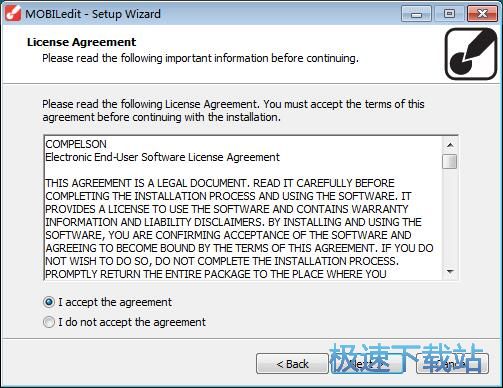This screenshot has height=388, width=503.
Task: Click the license text scrollbar thumb
Action: click(450, 161)
